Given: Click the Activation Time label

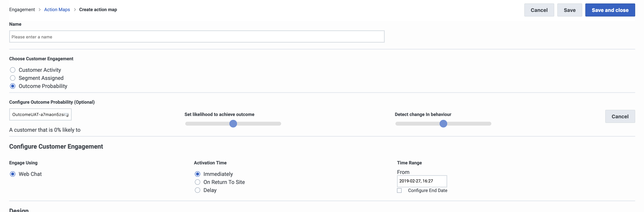Looking at the screenshot, I should [210, 163].
